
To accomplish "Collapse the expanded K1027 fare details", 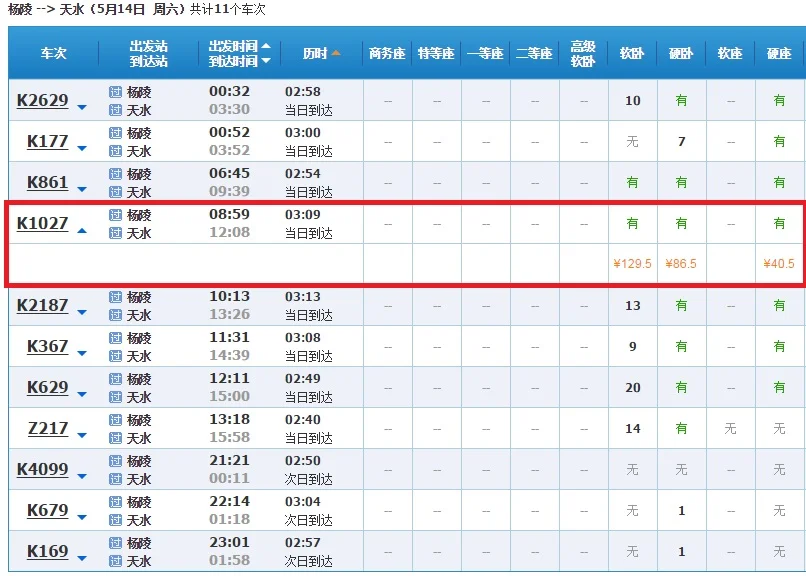I will [x=82, y=232].
